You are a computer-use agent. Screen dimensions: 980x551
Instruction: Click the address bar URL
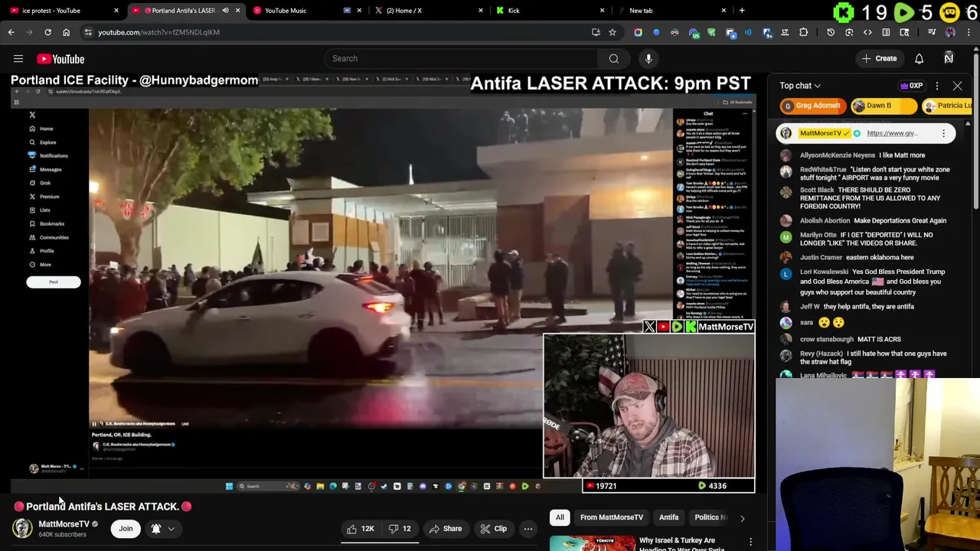point(158,32)
